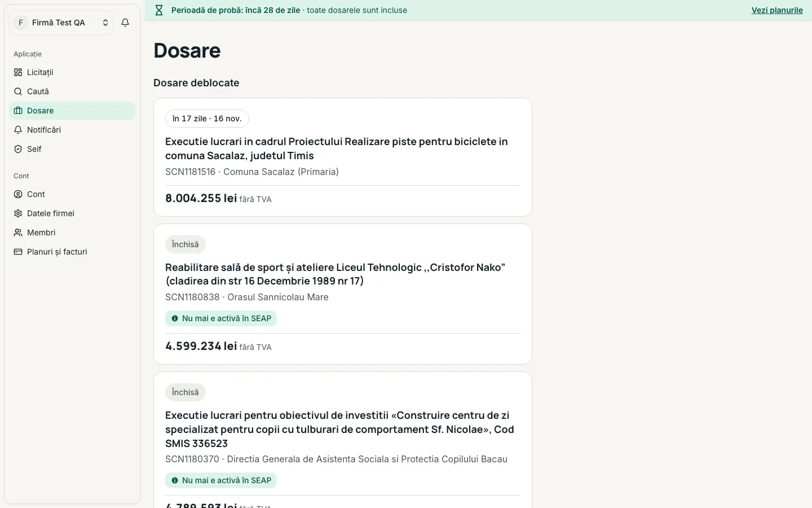Viewport: 812px width, 508px height.
Task: Click info icon in Bacau card SEAP badge
Action: [x=175, y=480]
